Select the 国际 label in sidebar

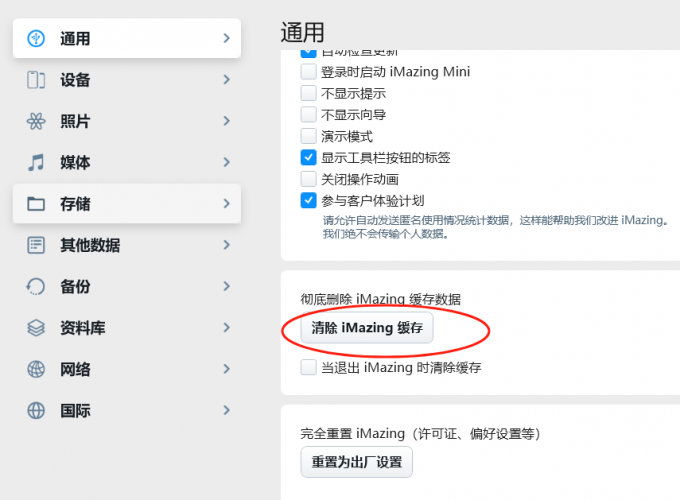pos(75,411)
